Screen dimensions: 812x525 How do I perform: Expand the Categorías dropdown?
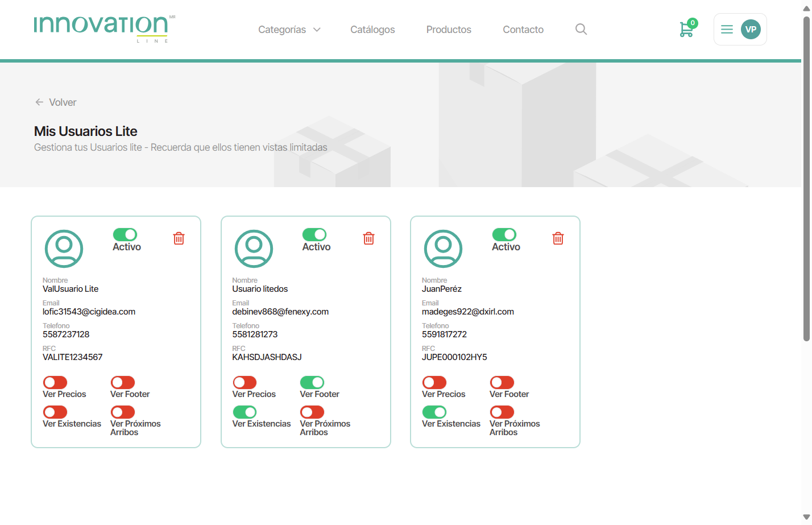point(289,30)
